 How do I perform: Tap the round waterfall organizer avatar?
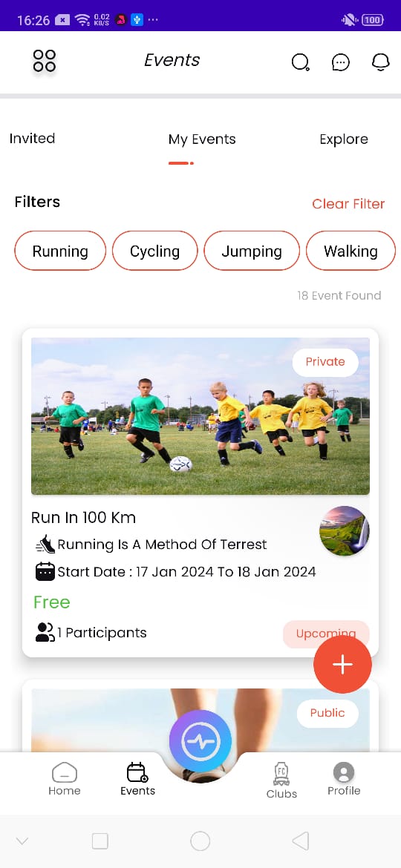[344, 531]
